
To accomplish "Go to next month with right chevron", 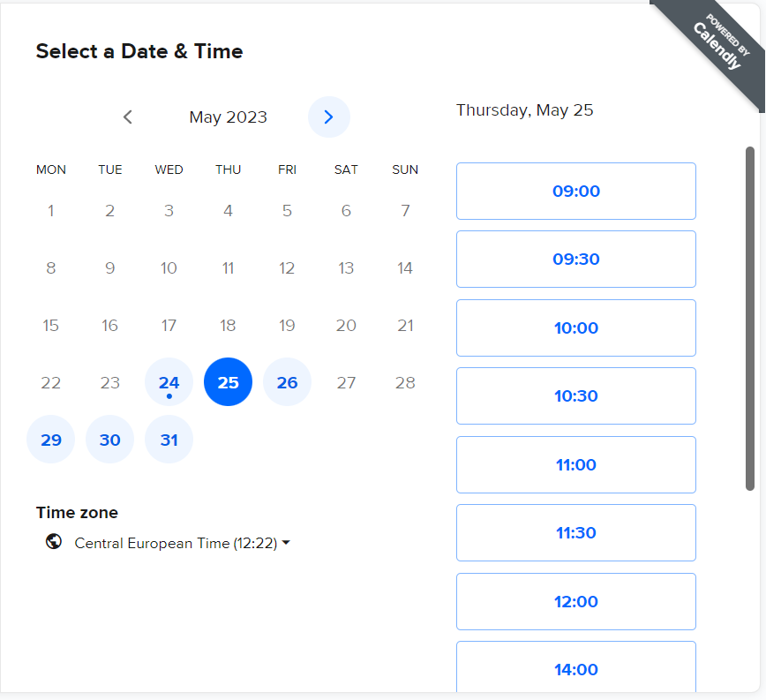I will point(328,117).
